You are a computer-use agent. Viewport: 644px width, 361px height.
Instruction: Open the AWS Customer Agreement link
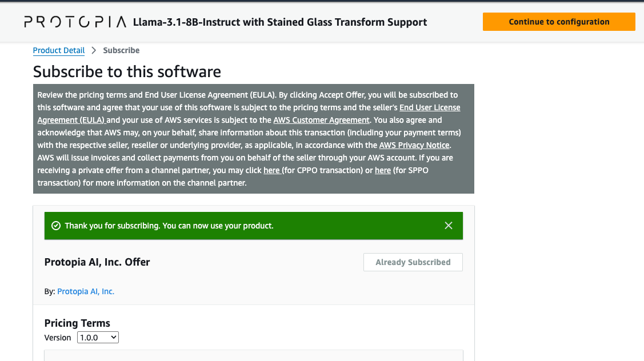pos(321,120)
